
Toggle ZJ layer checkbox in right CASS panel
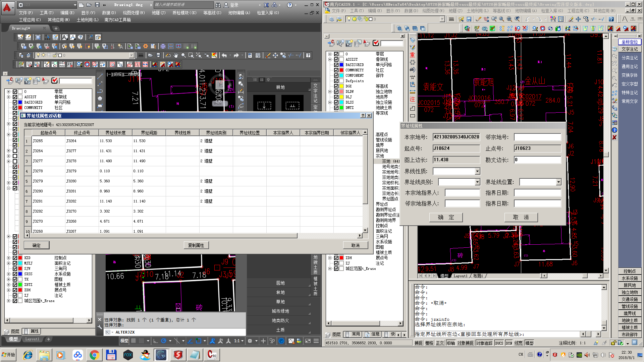pyautogui.click(x=336, y=263)
